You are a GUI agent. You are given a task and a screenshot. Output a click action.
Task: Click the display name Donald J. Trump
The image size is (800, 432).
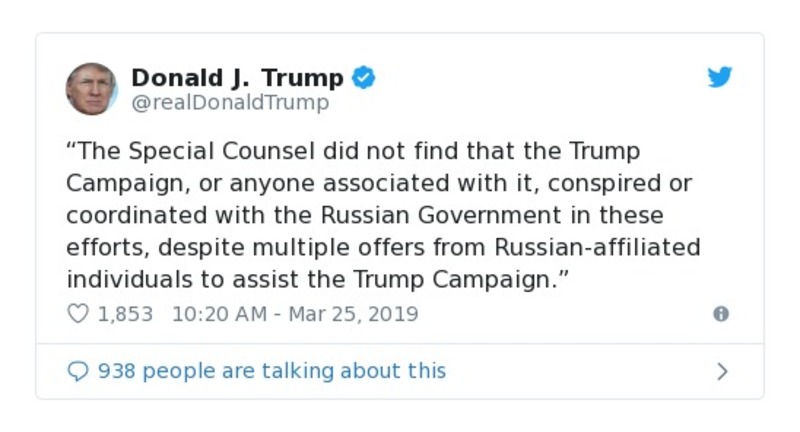237,77
